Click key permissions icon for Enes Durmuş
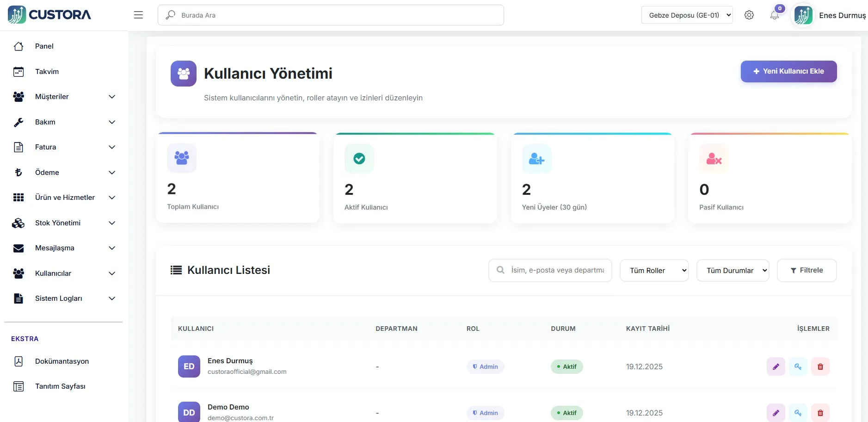This screenshot has height=422, width=868. point(798,366)
